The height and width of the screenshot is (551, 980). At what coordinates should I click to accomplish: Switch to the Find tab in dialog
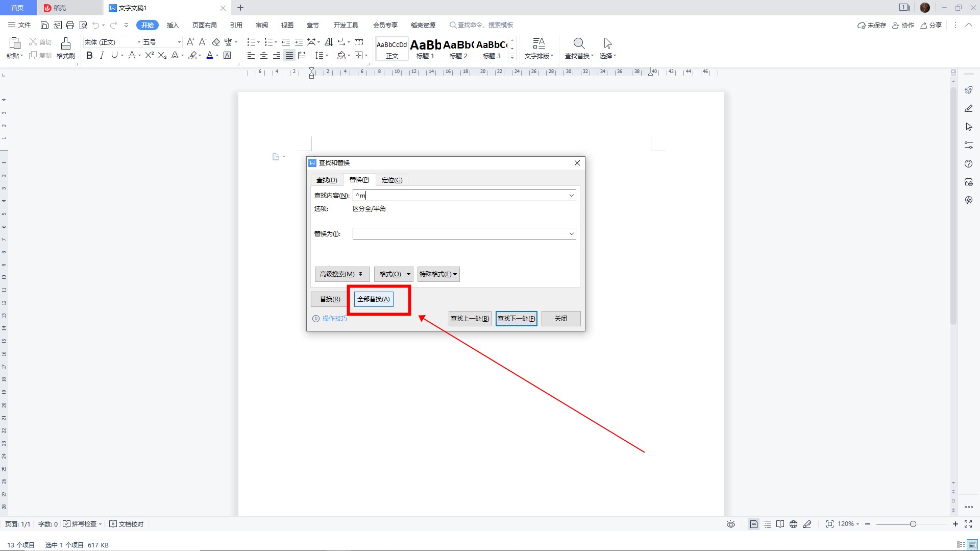pos(327,180)
